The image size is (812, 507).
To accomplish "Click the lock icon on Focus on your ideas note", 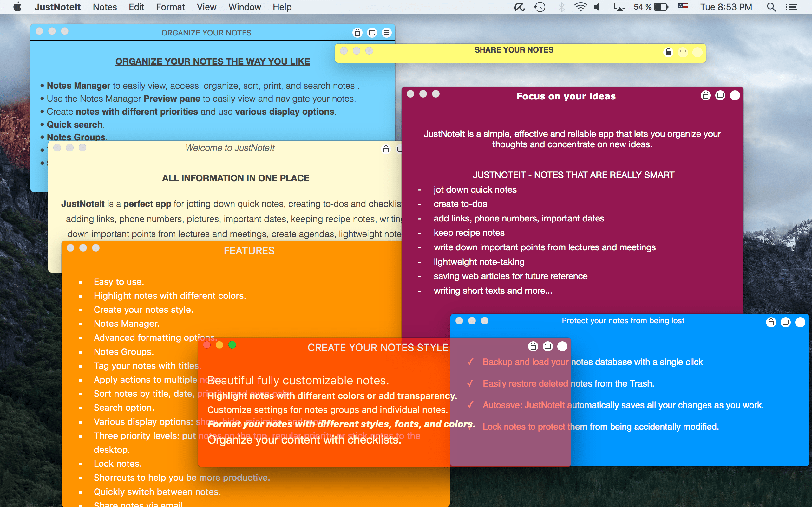I will (x=705, y=96).
